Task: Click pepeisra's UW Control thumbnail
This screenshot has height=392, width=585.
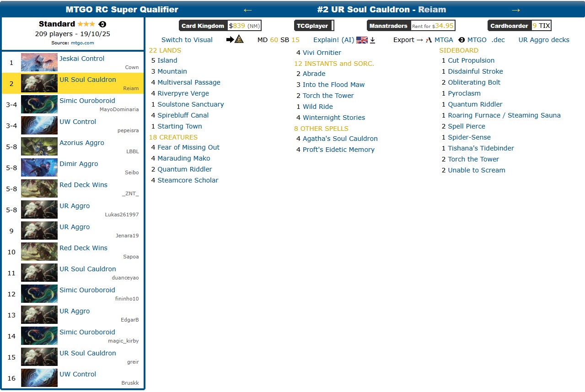Action: click(39, 125)
